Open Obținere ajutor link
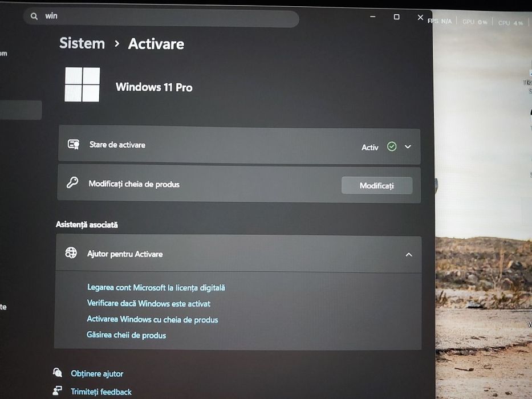 click(x=97, y=373)
